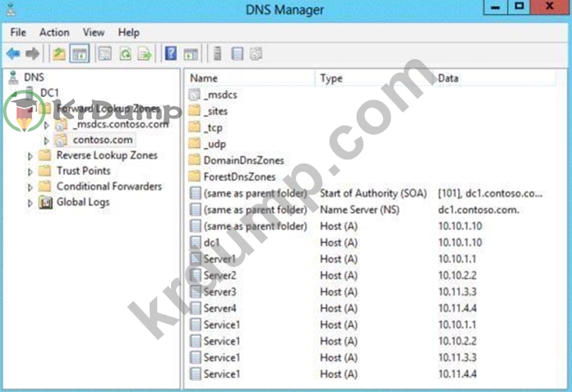This screenshot has height=392, width=572.
Task: Select the Server1 host record
Action: pos(333,259)
